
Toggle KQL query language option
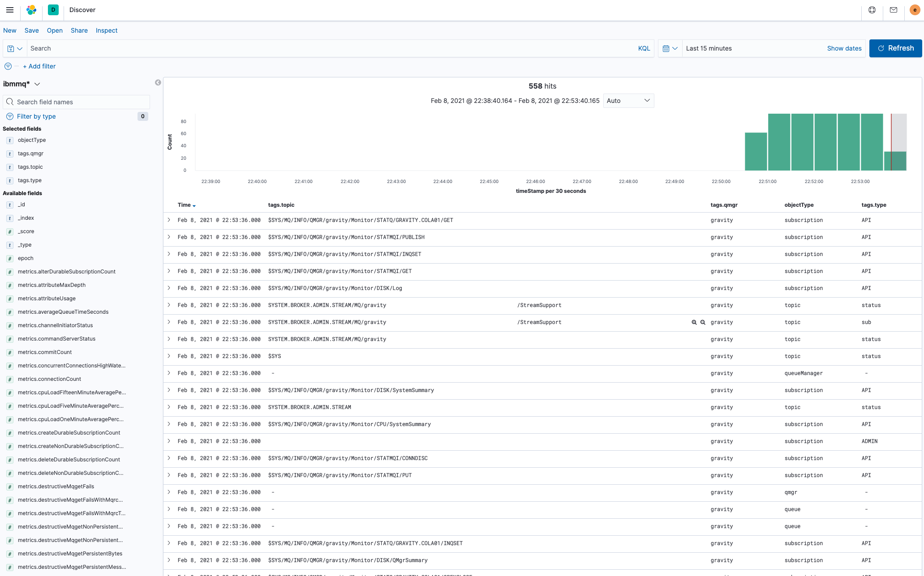click(644, 48)
